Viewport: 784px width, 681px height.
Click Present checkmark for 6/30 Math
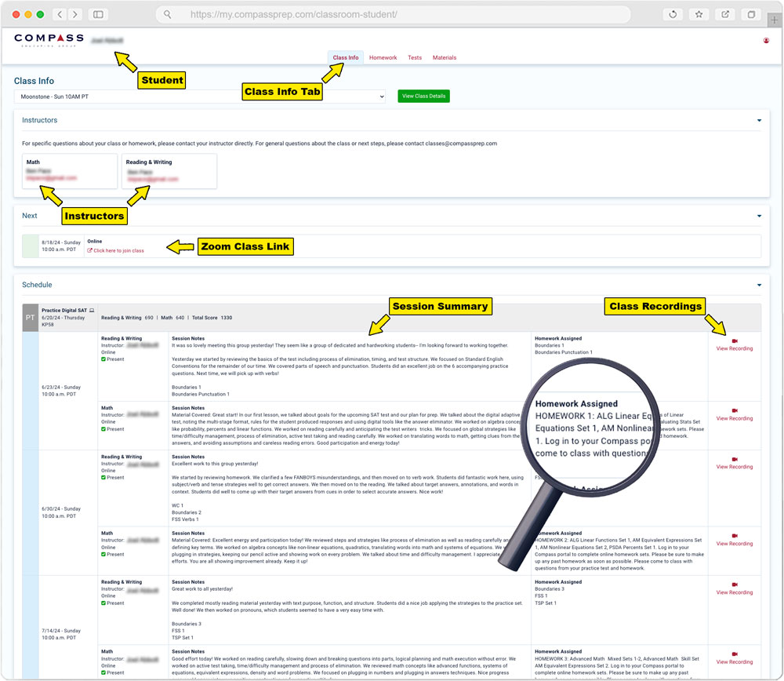tap(103, 555)
